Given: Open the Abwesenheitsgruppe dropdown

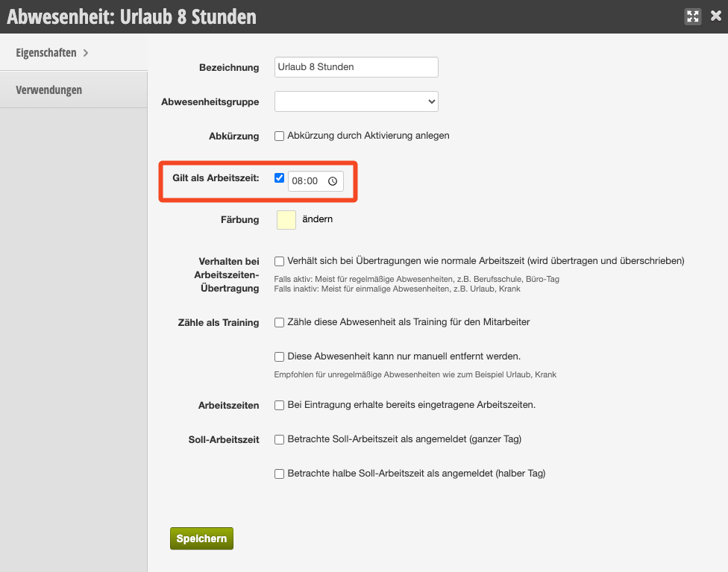Looking at the screenshot, I should (x=356, y=101).
